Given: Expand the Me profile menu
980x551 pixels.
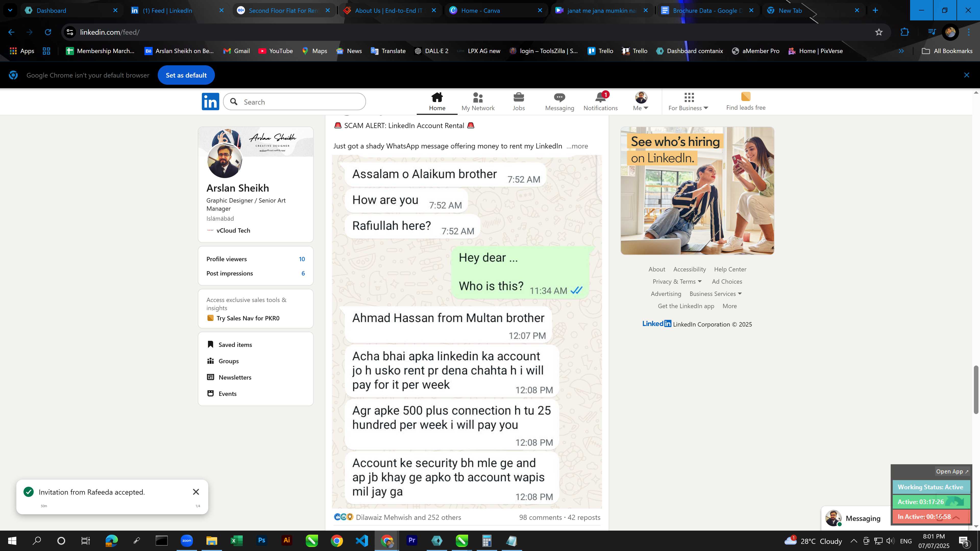Looking at the screenshot, I should point(641,102).
